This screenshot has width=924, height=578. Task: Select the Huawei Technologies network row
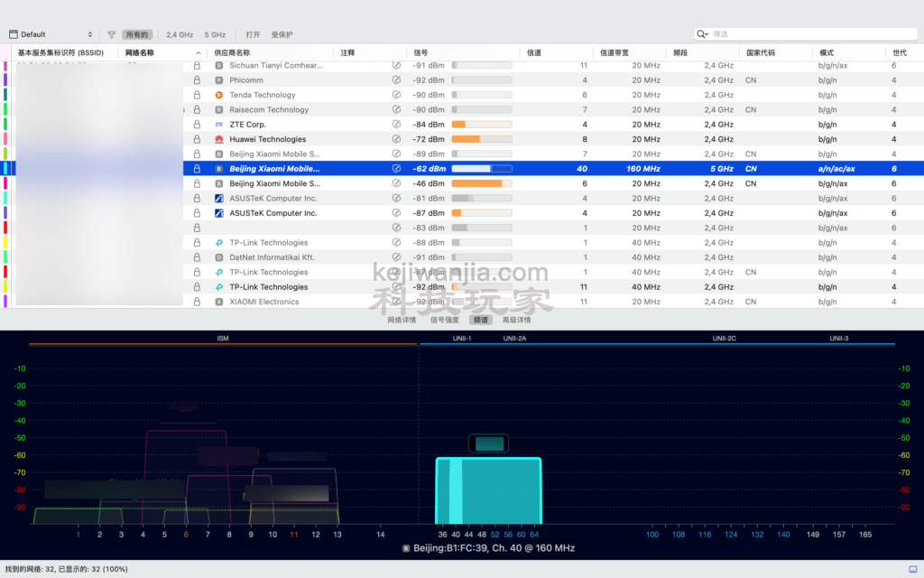(462, 139)
